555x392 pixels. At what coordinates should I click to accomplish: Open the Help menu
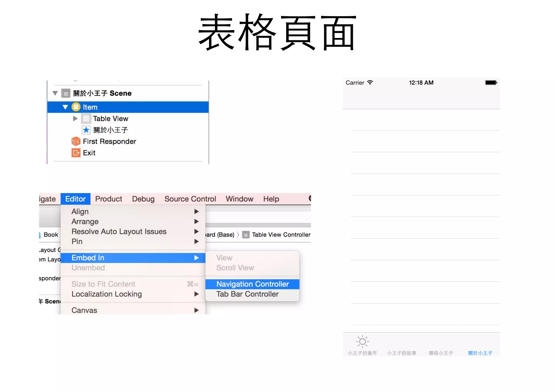tap(271, 199)
